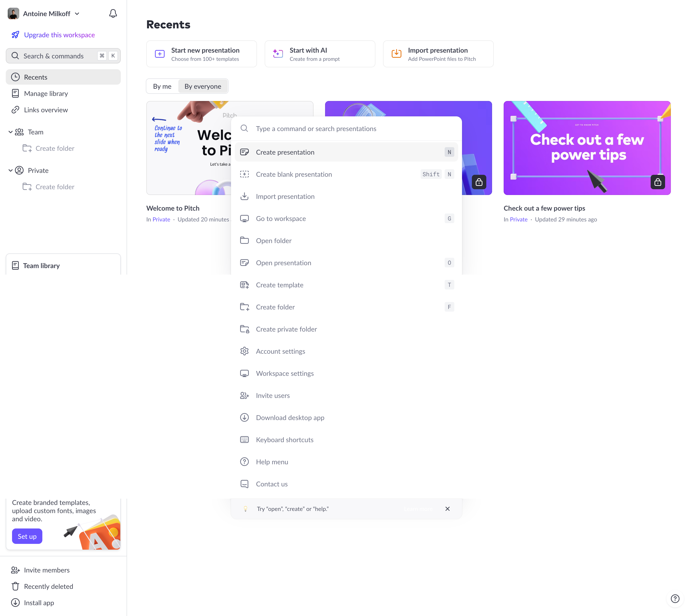Screen dimensions: 693x616
Task: Click the Import presentation download icon
Action: point(396,53)
